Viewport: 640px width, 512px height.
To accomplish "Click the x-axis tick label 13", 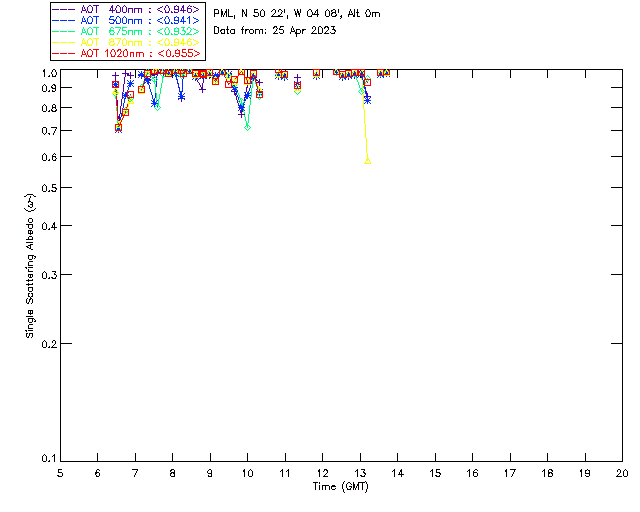I will (x=360, y=473).
